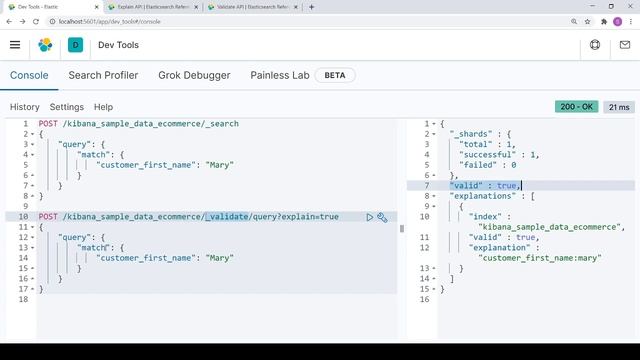Open browser zoom magnifier icon
This screenshot has height=360, width=640.
(574, 22)
